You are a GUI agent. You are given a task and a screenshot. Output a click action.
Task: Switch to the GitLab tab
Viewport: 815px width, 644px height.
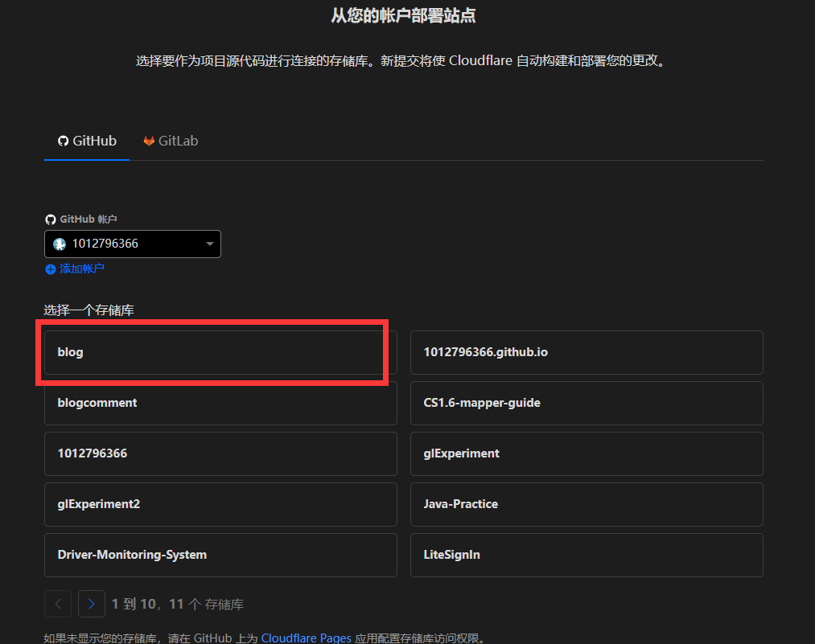(x=171, y=141)
